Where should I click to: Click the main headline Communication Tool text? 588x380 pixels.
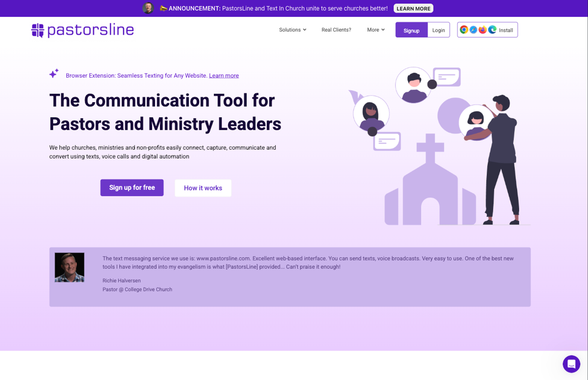point(165,112)
